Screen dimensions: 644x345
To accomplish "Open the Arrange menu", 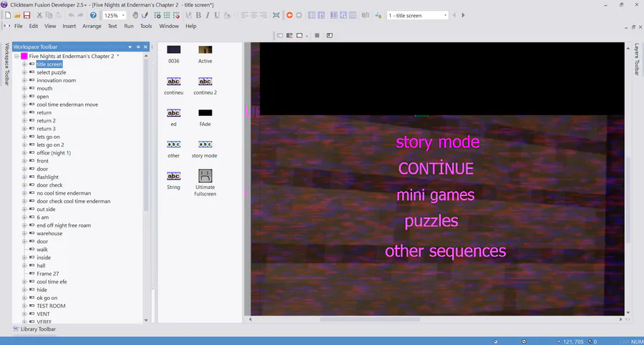I will [92, 26].
